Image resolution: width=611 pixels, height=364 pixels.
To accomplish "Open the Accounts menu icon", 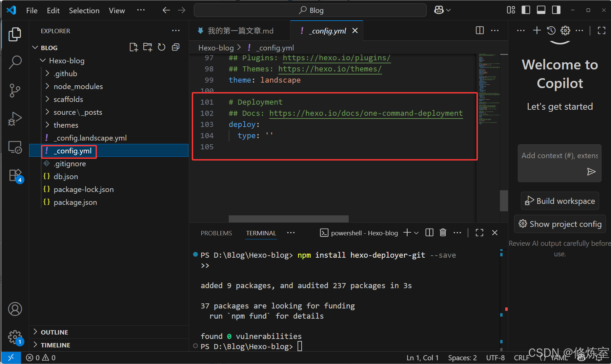I will click(x=15, y=309).
